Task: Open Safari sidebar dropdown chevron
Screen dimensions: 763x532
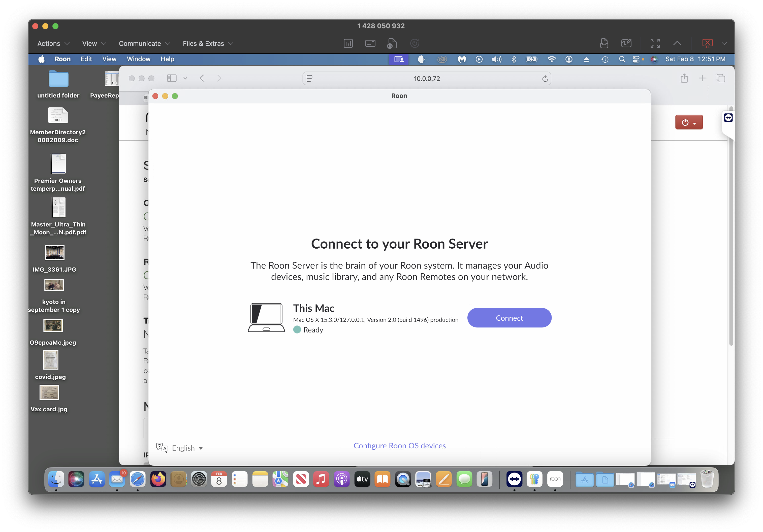Action: point(185,78)
